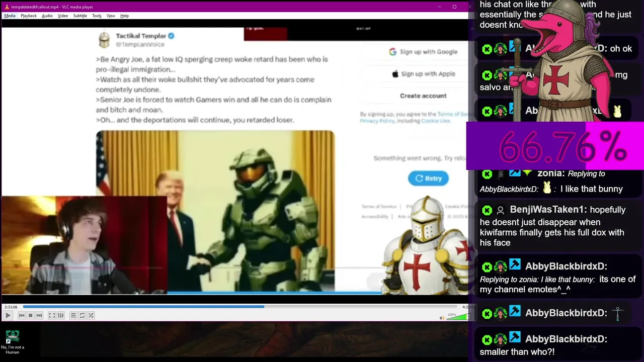Screen dimensions: 644x362
Task: Adjust the VLC volume slider
Action: point(458,317)
